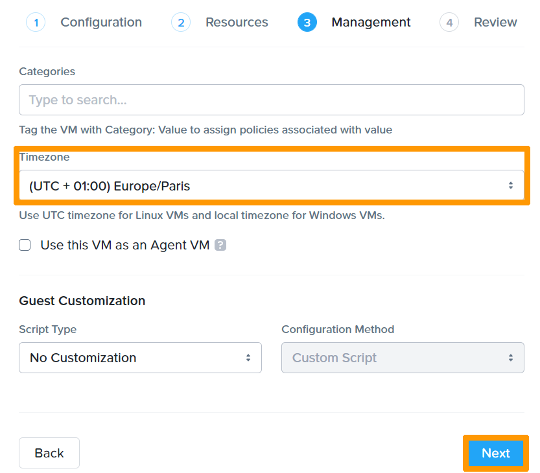This screenshot has width=540, height=473.
Task: Click step 2 circle icon
Action: [181, 23]
